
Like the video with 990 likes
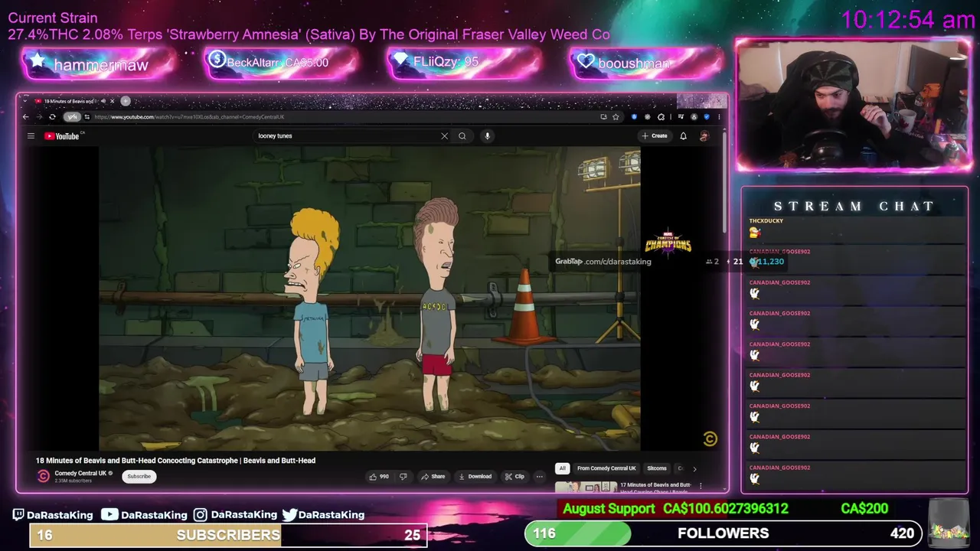pyautogui.click(x=379, y=476)
